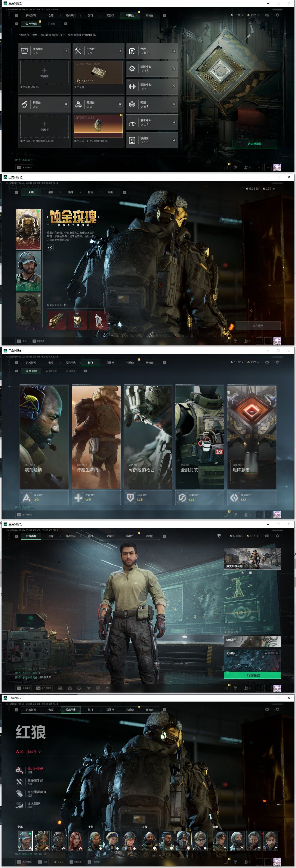Toggle 显示装备 checkbox in lobby window
The height and width of the screenshot is (868, 296).
[226, 632]
